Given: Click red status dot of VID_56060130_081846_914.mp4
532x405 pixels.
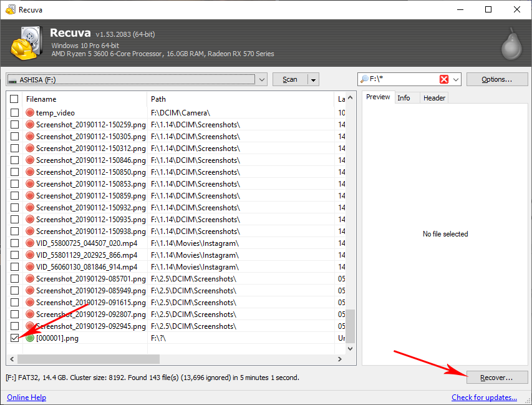Looking at the screenshot, I should pyautogui.click(x=30, y=267).
